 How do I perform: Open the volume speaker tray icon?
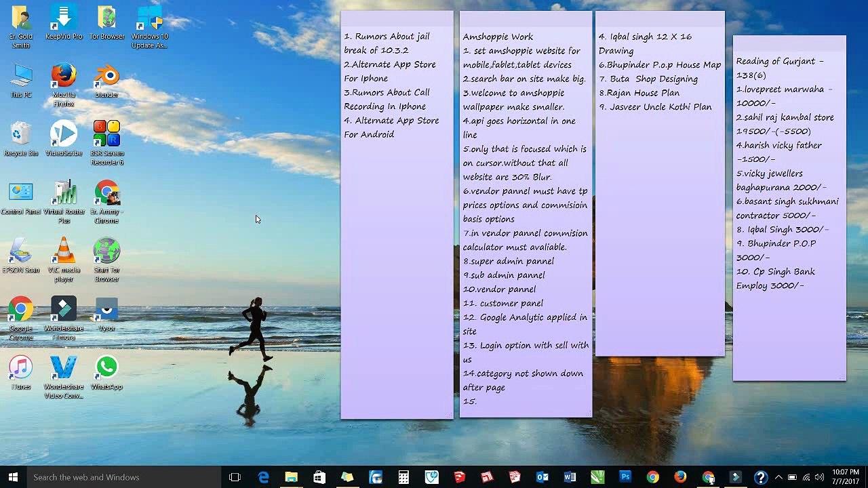click(x=820, y=477)
